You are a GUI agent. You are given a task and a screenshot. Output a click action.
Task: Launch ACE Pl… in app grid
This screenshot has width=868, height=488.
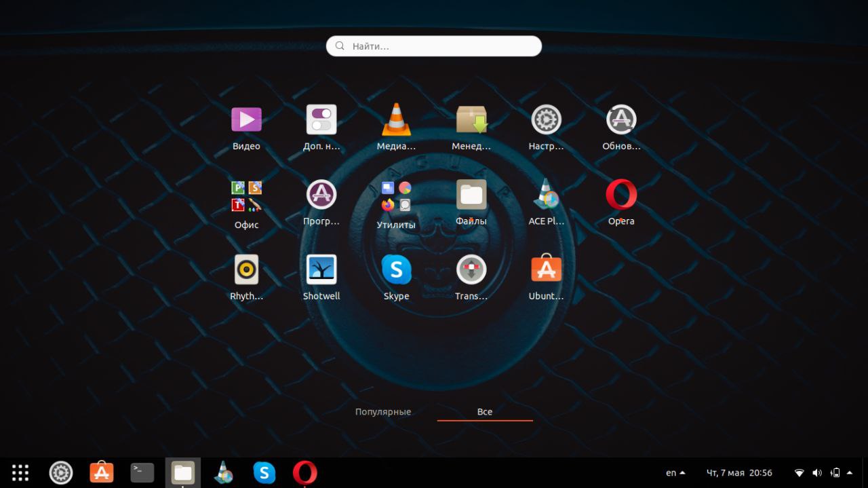point(546,195)
